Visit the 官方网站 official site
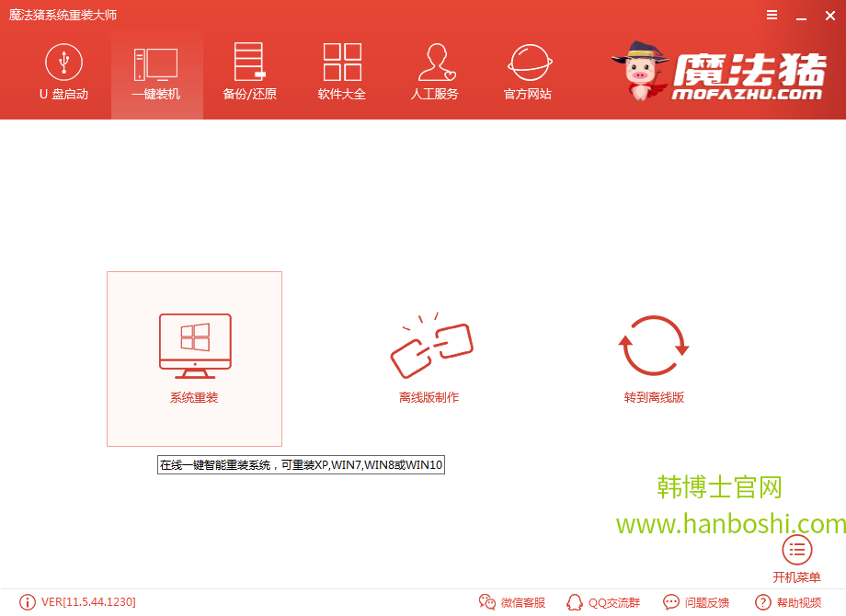Viewport: 846px width, 616px height. pyautogui.click(x=528, y=74)
